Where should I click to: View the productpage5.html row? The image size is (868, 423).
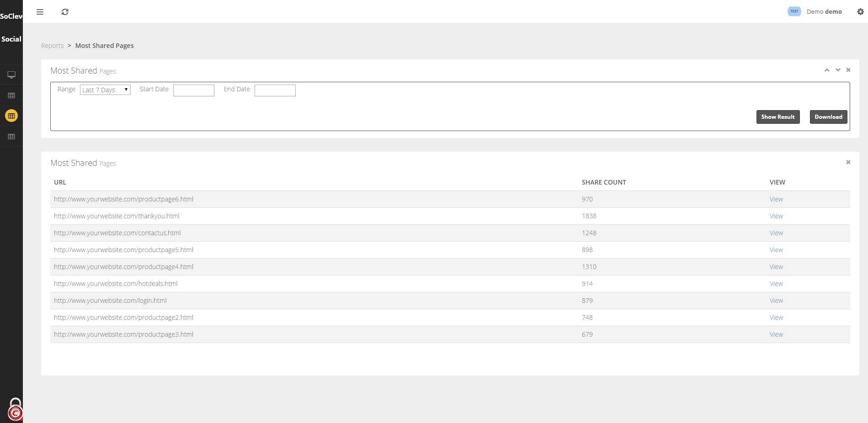776,250
